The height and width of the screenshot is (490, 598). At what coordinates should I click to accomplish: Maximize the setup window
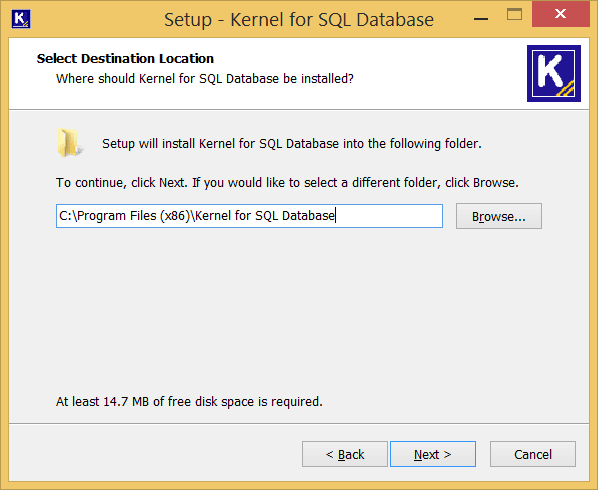click(x=514, y=14)
